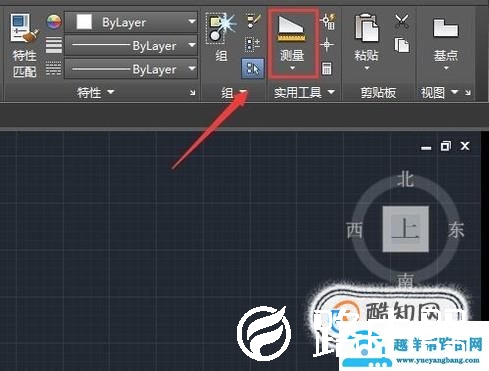489x371 pixels.
Task: Click the white color swatch in color dropdown
Action: pos(84,22)
